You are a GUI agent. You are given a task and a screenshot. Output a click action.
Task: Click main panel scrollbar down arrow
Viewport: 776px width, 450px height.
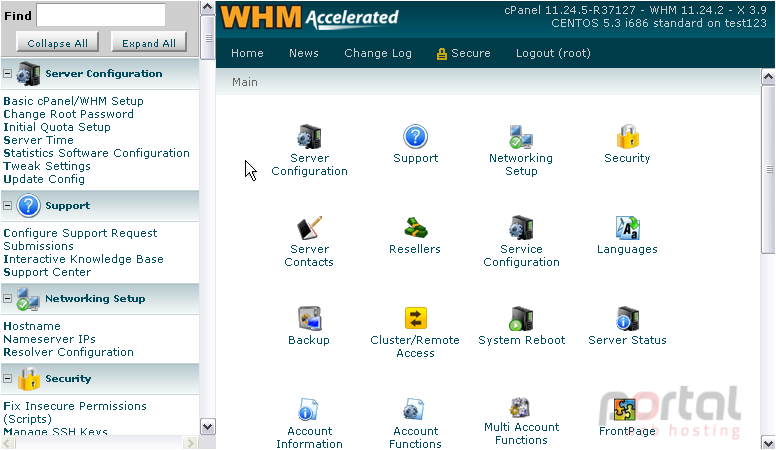tap(768, 442)
